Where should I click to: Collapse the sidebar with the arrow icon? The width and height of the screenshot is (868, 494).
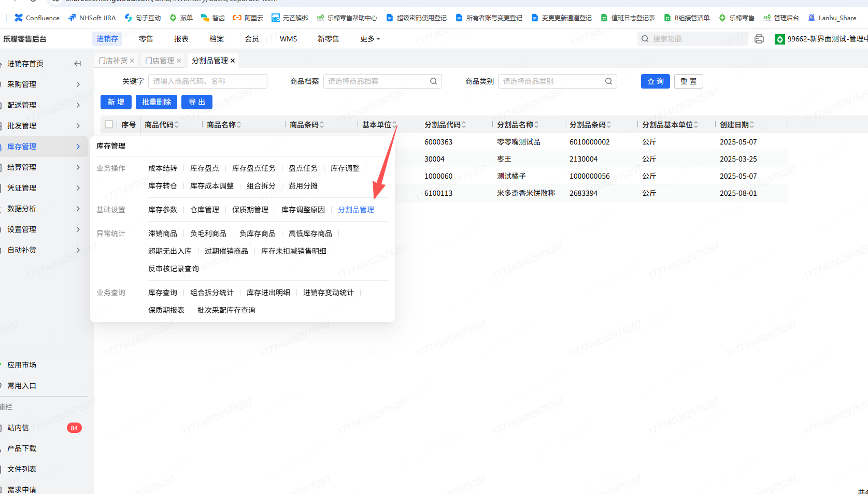78,64
